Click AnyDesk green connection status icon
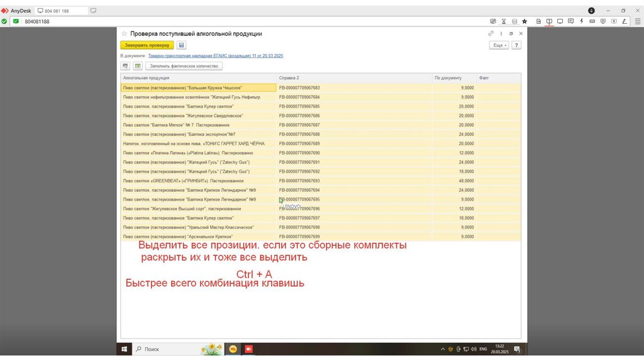The height and width of the screenshot is (361, 644). [4, 21]
